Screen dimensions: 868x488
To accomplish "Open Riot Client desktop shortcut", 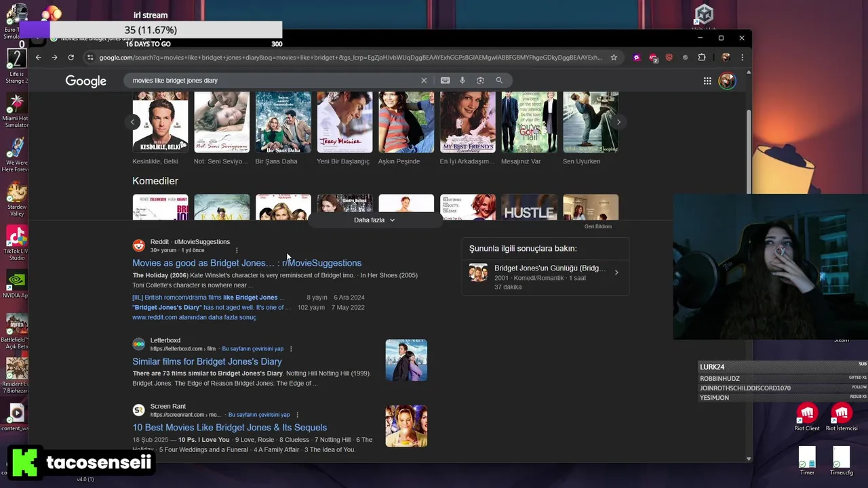I will [x=807, y=417].
